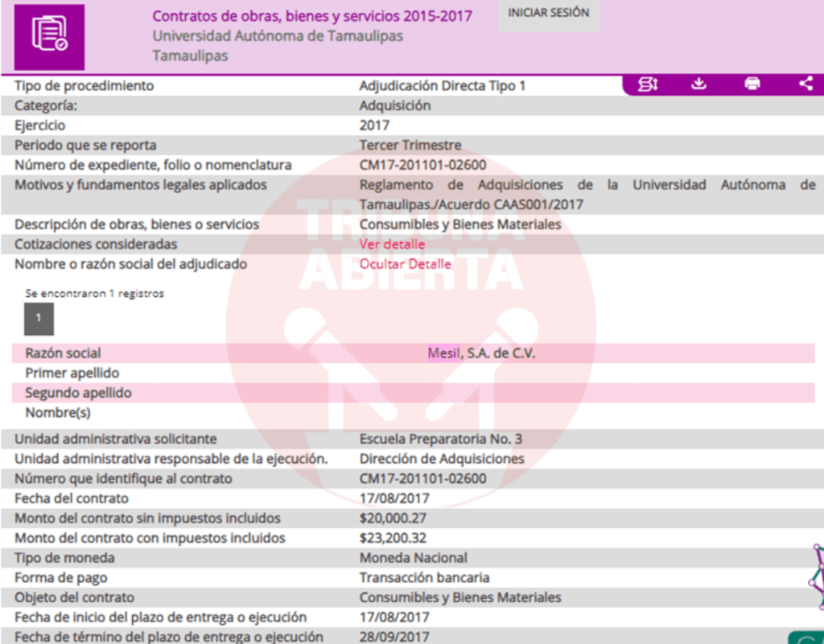Click the Adjudicación Directa Tipo 1 value
The height and width of the screenshot is (644, 824).
tap(442, 85)
